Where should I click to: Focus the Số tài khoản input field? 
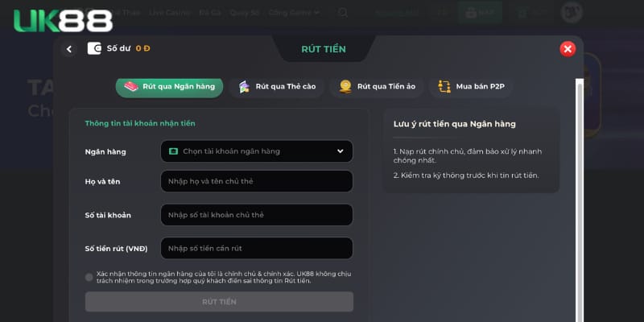coord(257,215)
